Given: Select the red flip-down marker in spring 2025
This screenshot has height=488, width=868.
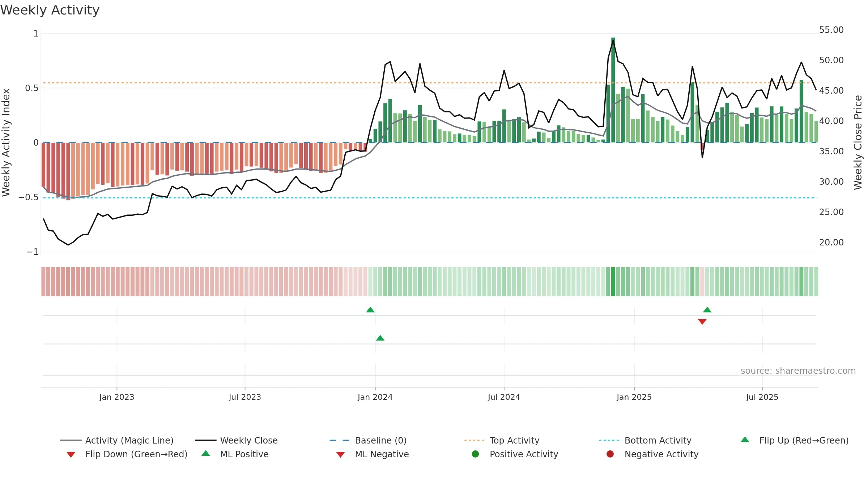Looking at the screenshot, I should point(702,322).
